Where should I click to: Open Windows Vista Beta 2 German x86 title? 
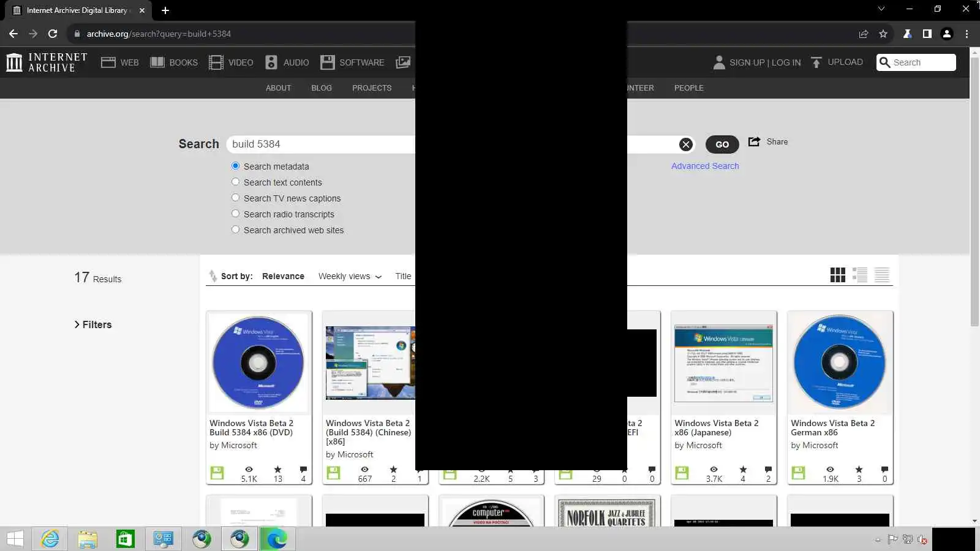pos(832,428)
